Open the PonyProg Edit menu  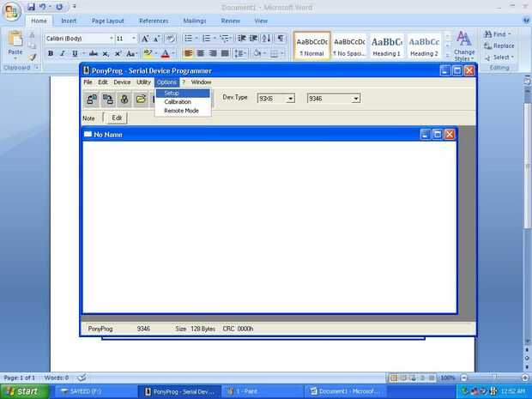tap(103, 82)
